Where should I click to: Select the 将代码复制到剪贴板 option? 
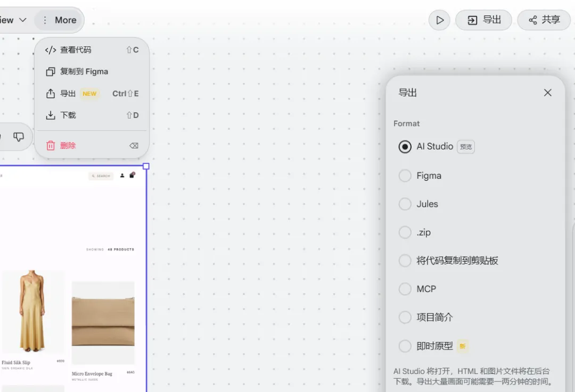[405, 261]
